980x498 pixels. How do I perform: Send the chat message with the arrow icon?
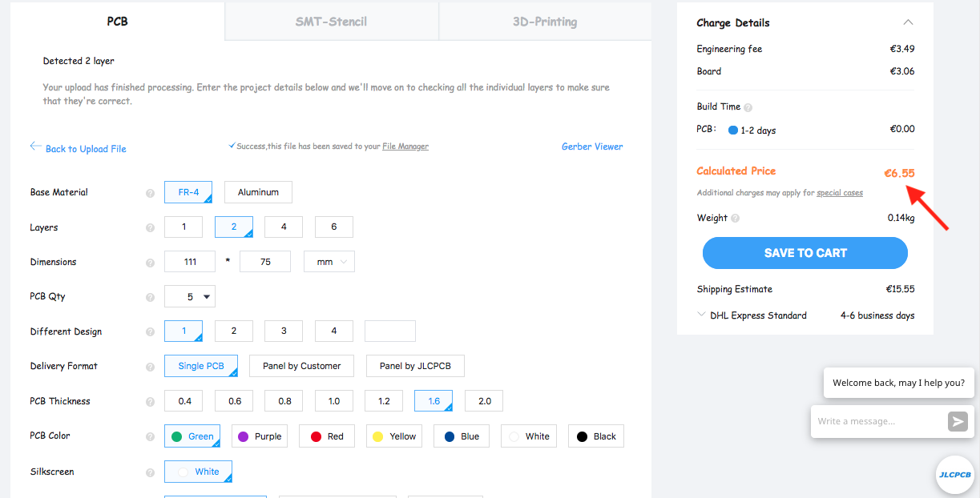pos(958,422)
